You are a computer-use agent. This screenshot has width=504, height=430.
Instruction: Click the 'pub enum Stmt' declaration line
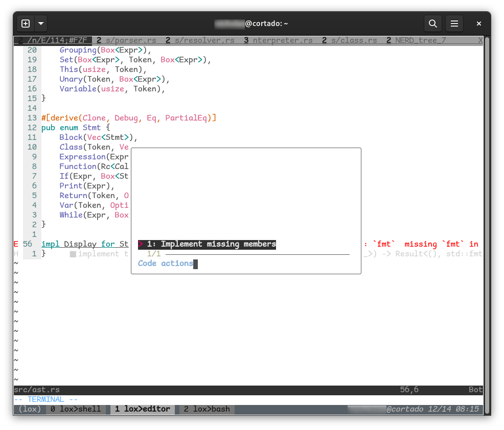pos(76,128)
